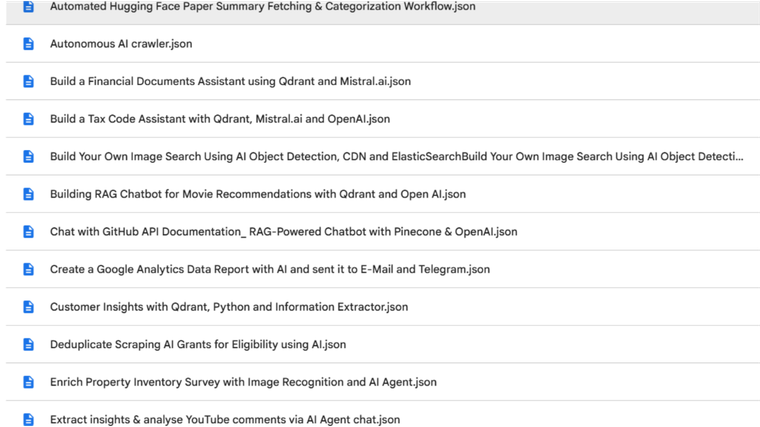Click the file icon for Google Analytics Data Report

(28, 269)
